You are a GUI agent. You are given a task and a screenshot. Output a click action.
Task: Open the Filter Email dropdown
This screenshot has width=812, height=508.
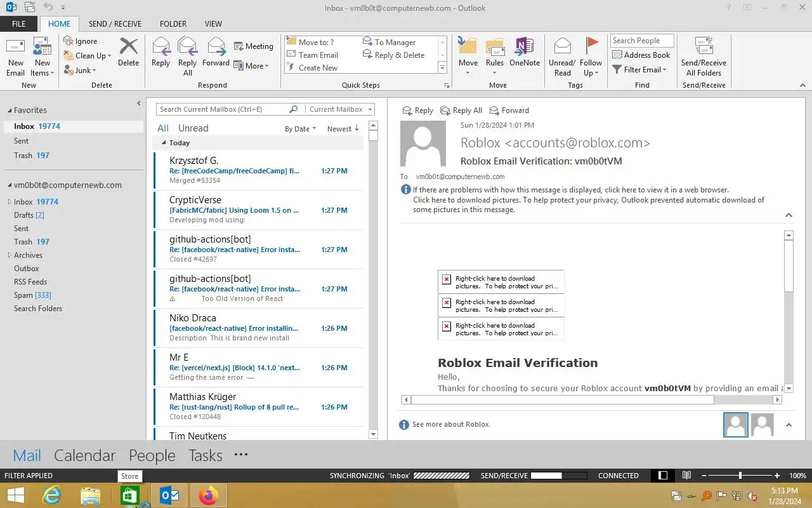pos(639,70)
